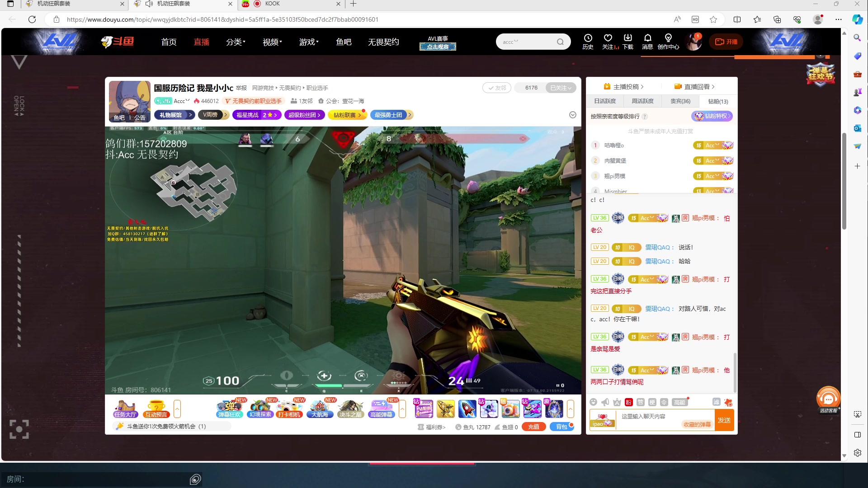Screen dimensions: 868x488
Task: Open 打卡相机 camera activity icon
Action: pyautogui.click(x=289, y=408)
